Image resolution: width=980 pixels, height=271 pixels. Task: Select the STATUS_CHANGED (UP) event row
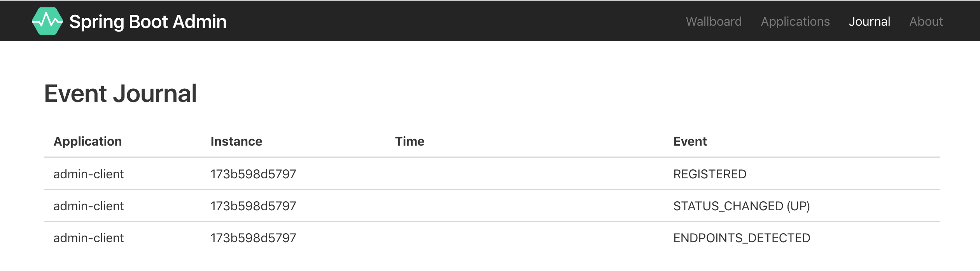(492, 206)
